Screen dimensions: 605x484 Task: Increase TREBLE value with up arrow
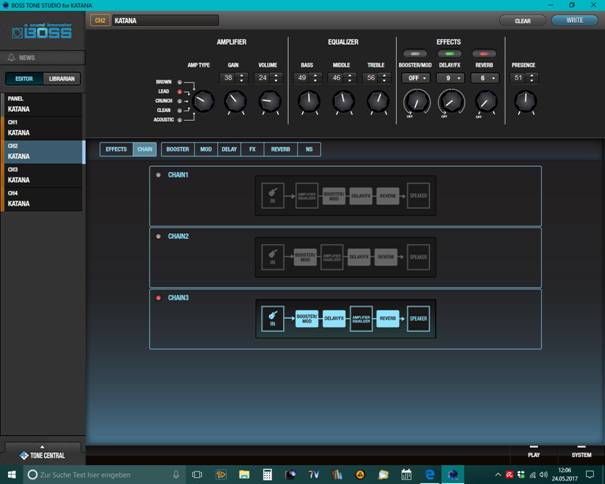384,75
